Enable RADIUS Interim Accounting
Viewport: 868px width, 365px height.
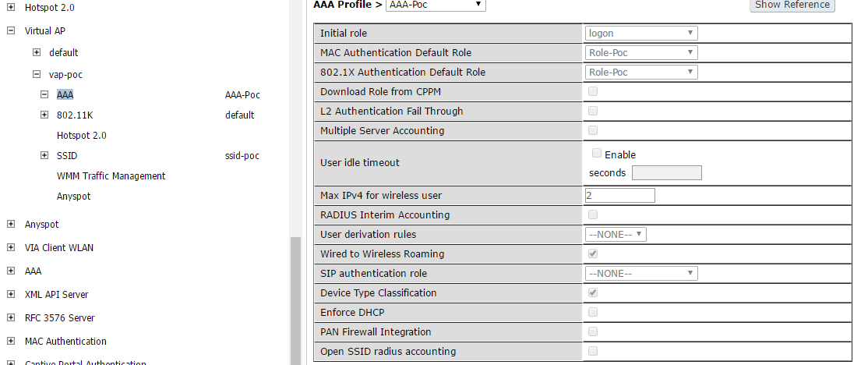coord(593,214)
